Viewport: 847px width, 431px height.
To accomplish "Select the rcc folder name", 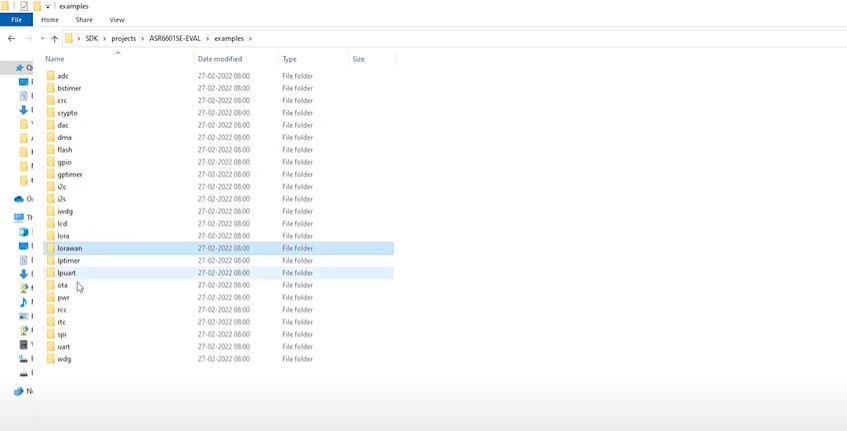I will (62, 310).
